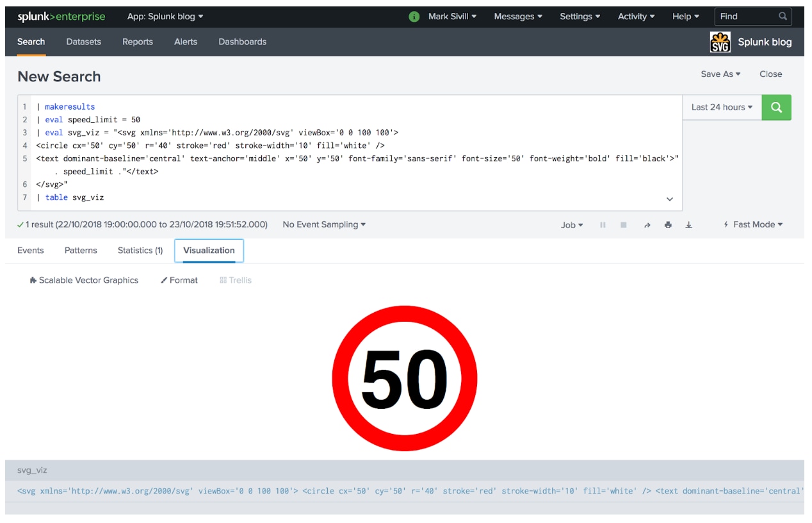
Task: Switch to the Statistics (1) tab
Action: [140, 251]
